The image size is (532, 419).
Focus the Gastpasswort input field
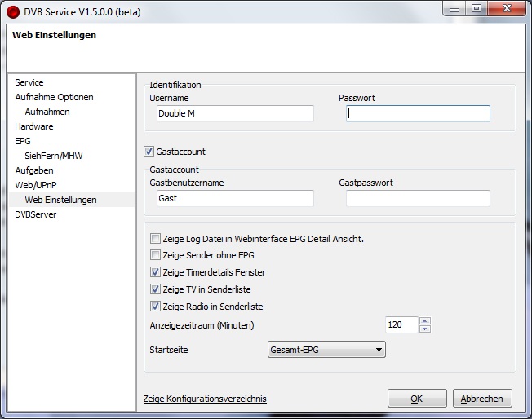pos(418,198)
